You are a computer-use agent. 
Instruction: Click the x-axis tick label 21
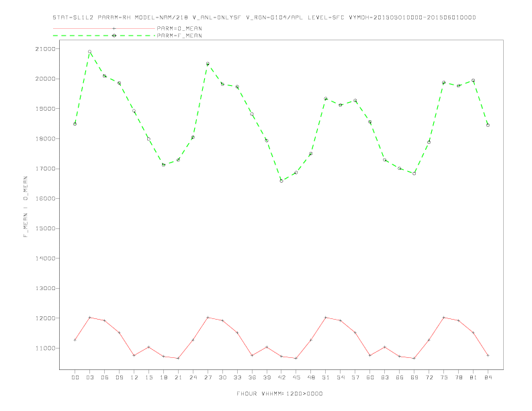[178, 377]
